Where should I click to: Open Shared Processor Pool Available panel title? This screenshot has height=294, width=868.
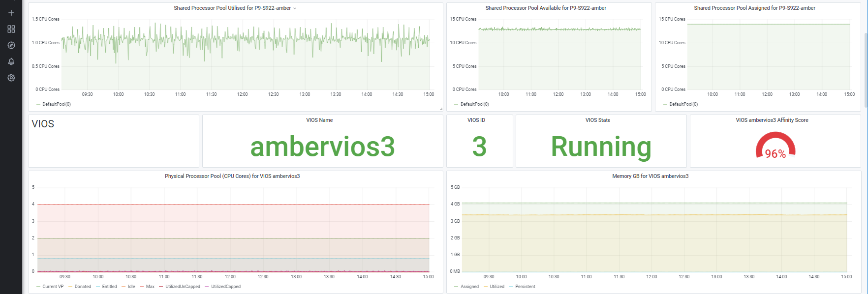[546, 8]
